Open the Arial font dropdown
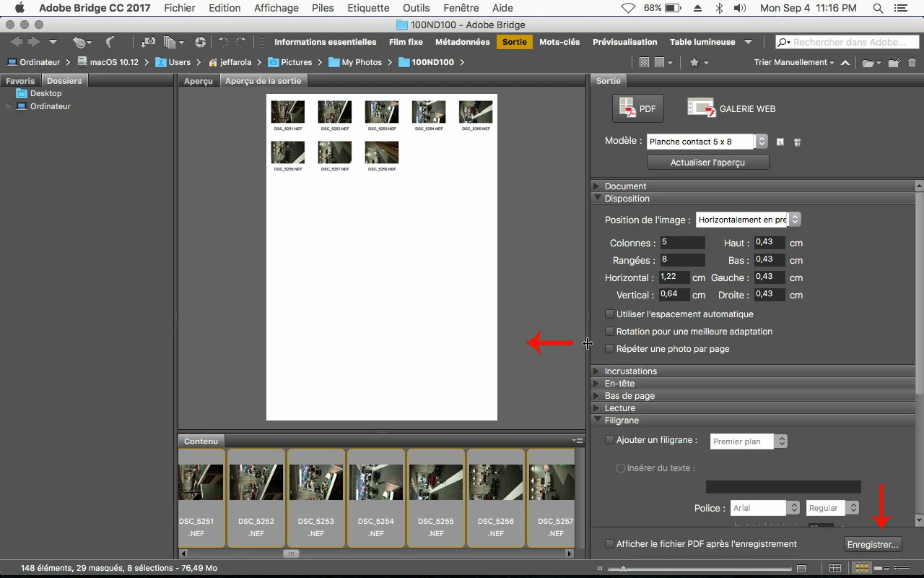The height and width of the screenshot is (578, 924). point(764,509)
